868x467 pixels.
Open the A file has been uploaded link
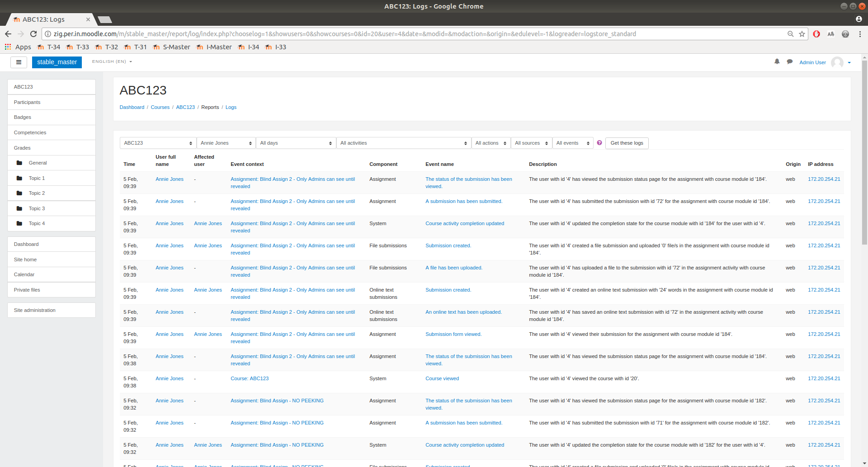point(454,268)
